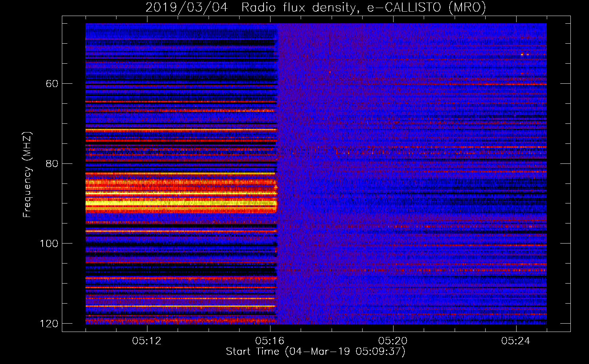Select the 'Frequency (MHZ)' axis label
The width and height of the screenshot is (589, 364).
coord(27,174)
